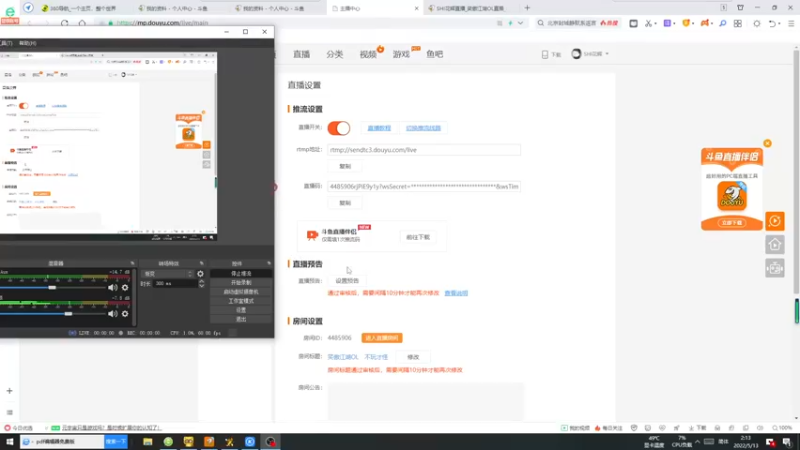This screenshot has height=450, width=800.
Task: Click 停止推流 in OBS controls
Action: click(x=241, y=273)
